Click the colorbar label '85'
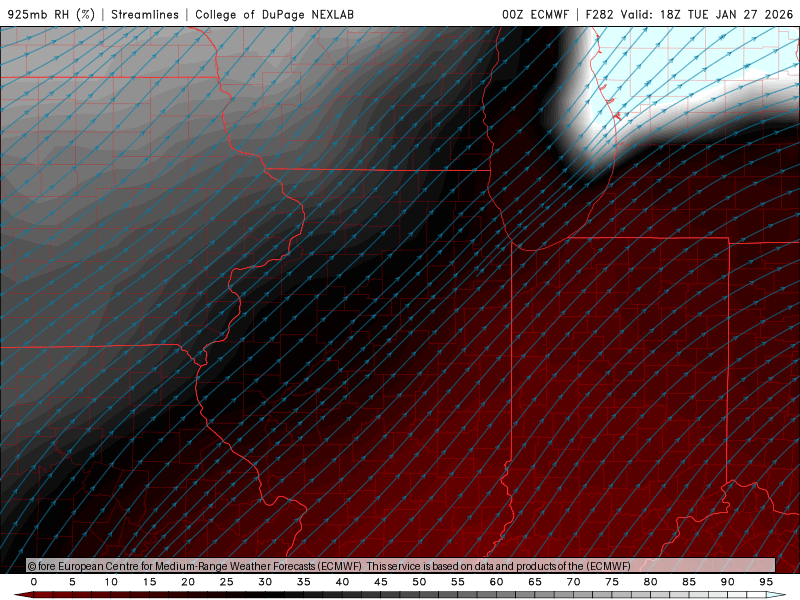 (689, 582)
